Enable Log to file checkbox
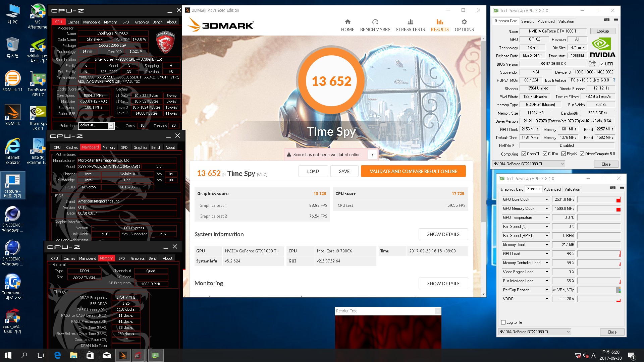Screen dimensions: 644x362 pos(503,322)
